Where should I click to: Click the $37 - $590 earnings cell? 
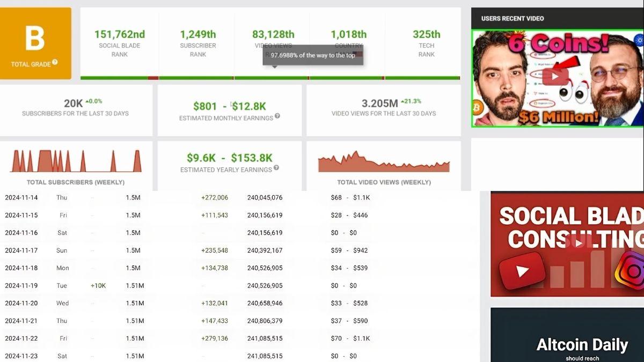[349, 321]
